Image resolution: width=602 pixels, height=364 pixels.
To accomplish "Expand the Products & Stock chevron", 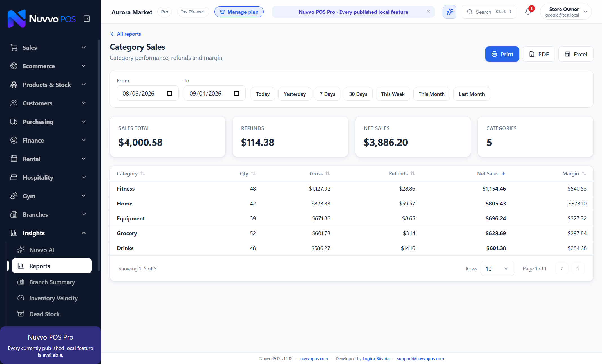I will coord(84,85).
